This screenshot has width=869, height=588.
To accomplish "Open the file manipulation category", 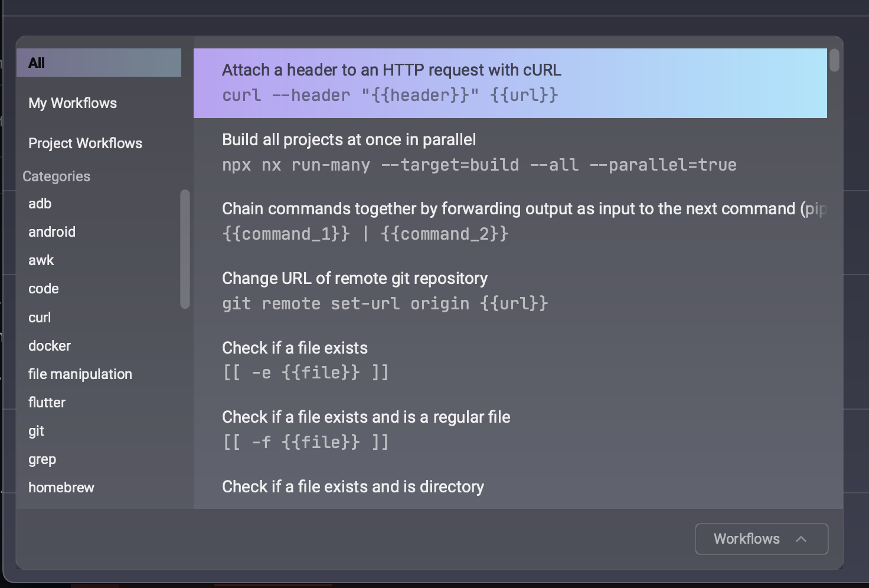I will (x=80, y=374).
